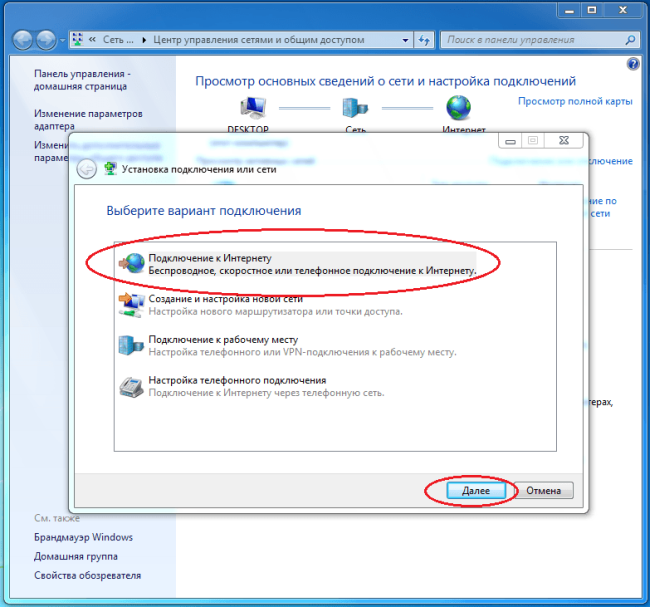
Task: Close the Control Panel window
Action: 623,10
